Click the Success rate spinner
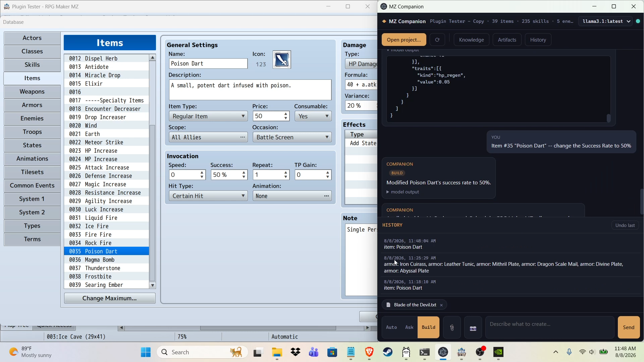 point(229,175)
